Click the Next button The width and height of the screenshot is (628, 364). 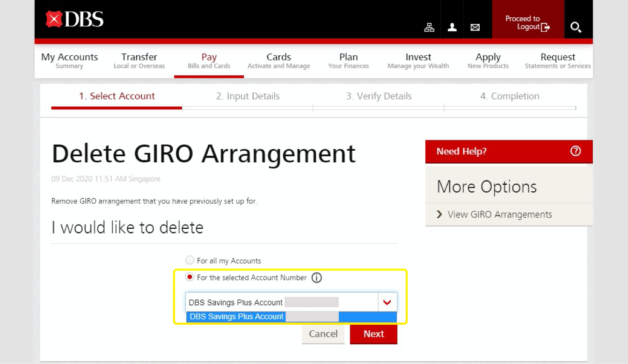click(373, 334)
